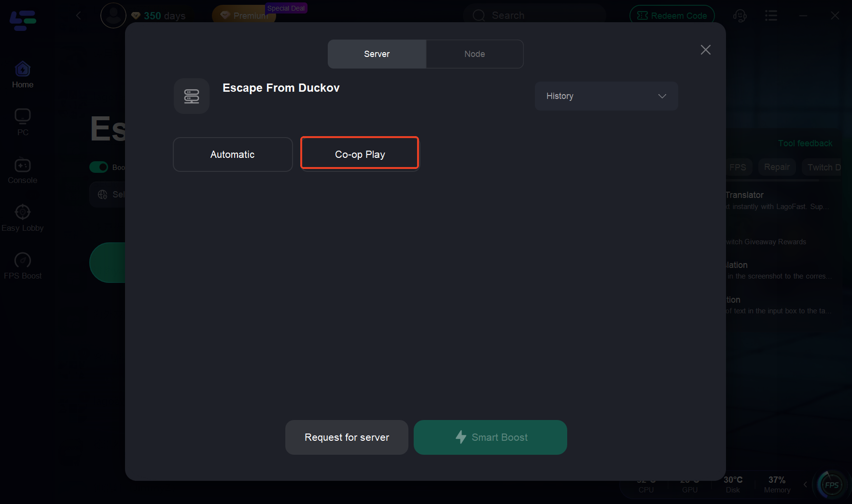Viewport: 852px width, 504px height.
Task: Switch to the Node tab
Action: 475,54
